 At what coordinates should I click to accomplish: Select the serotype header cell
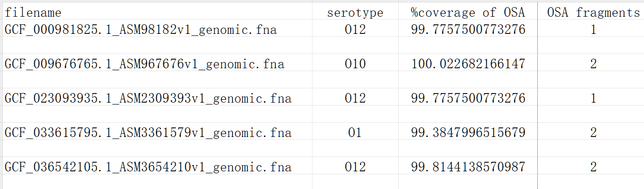355,12
